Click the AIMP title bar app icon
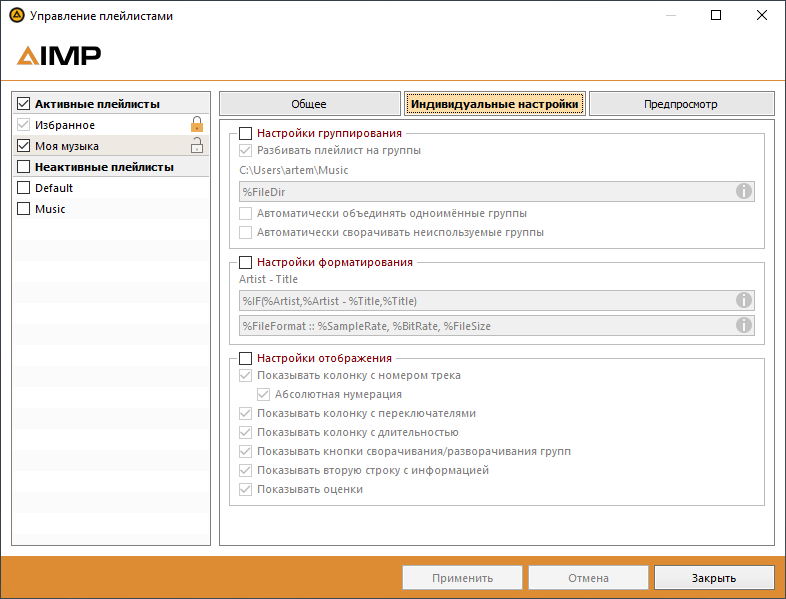The height and width of the screenshot is (599, 786). coord(16,16)
